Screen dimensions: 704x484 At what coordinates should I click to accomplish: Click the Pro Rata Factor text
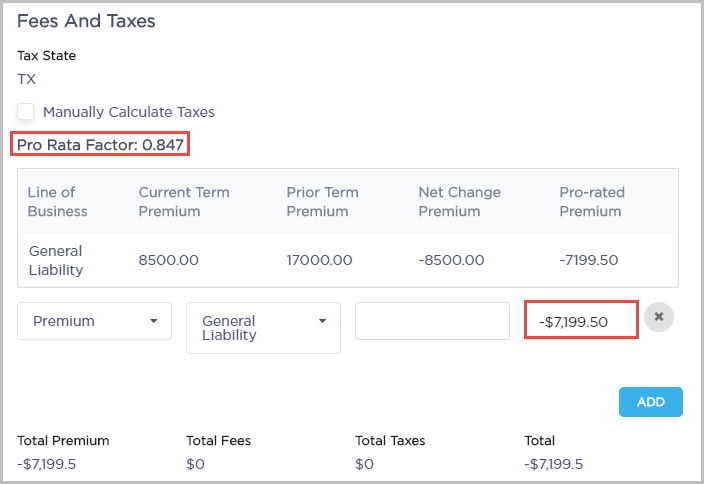pyautogui.click(x=100, y=145)
